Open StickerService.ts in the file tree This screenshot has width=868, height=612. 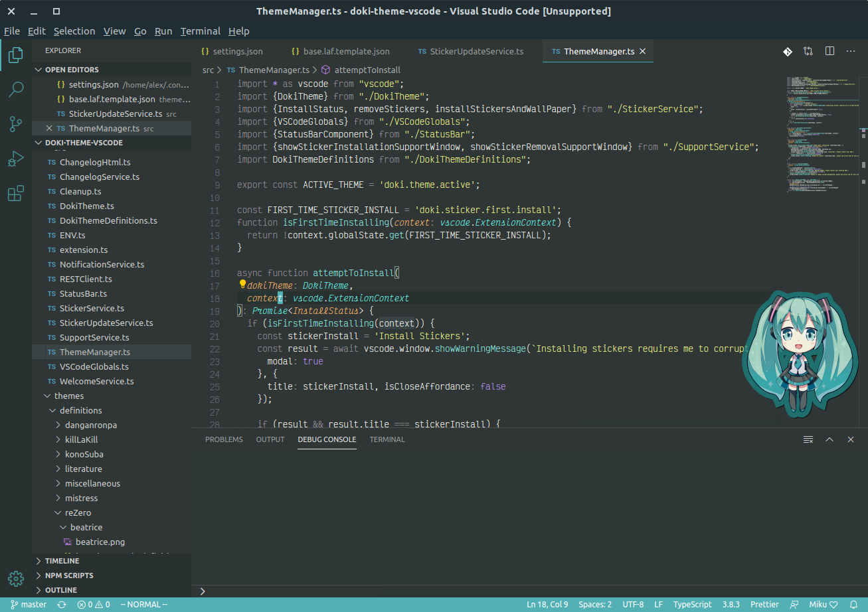(112, 308)
